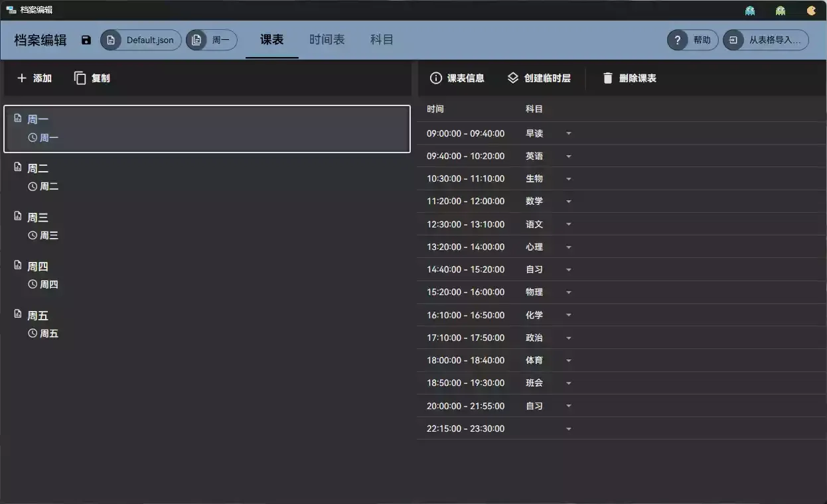
Task: Open subject dropdown for 20:00:00 - 21:55:00
Action: tap(569, 407)
